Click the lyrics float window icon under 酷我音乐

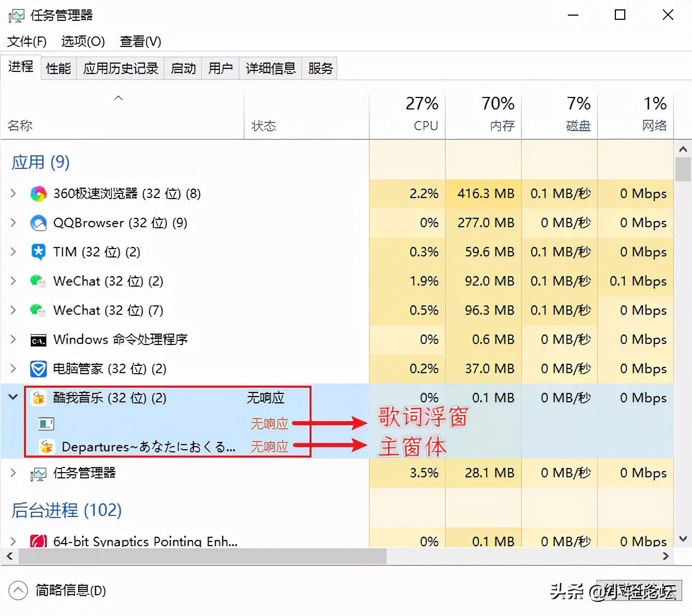46,423
